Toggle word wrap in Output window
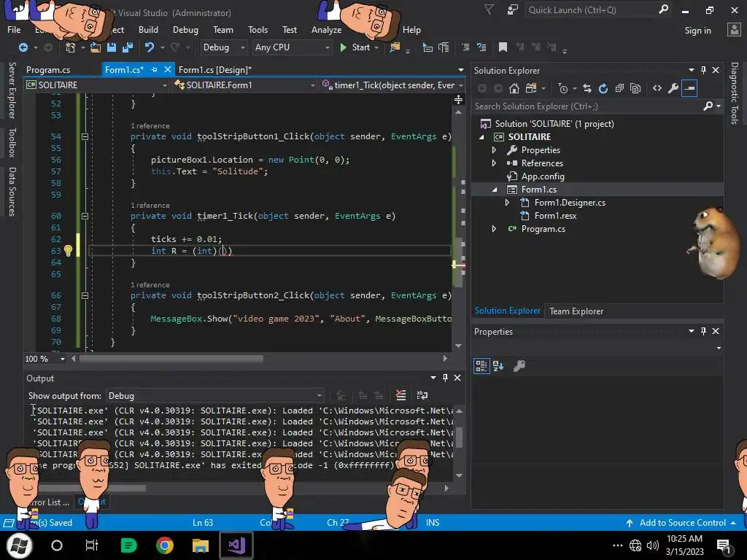This screenshot has height=560, width=747. [422, 395]
